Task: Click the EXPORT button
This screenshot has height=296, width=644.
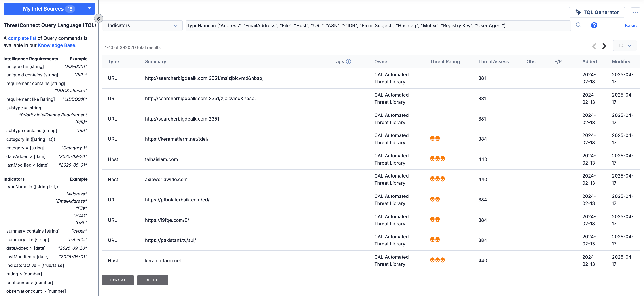Action: point(118,280)
